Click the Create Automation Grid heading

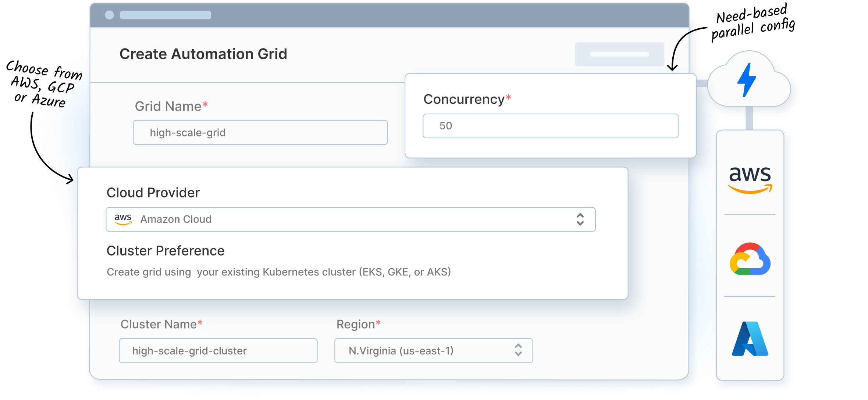(x=203, y=54)
